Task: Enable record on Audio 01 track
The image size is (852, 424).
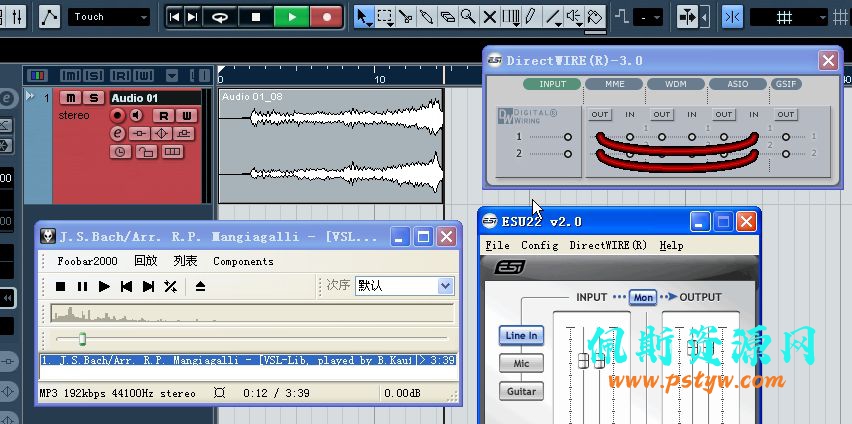Action: coord(117,116)
